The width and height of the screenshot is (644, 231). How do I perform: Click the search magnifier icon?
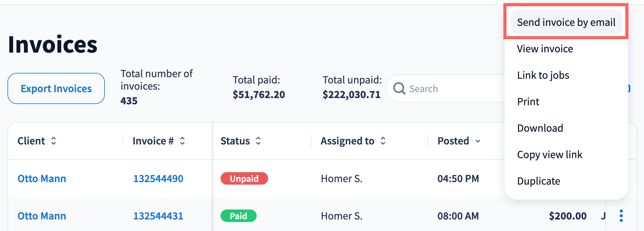[x=399, y=89]
